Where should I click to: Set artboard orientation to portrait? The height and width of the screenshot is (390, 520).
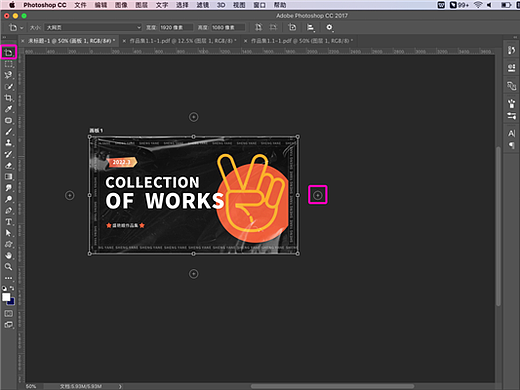point(258,27)
